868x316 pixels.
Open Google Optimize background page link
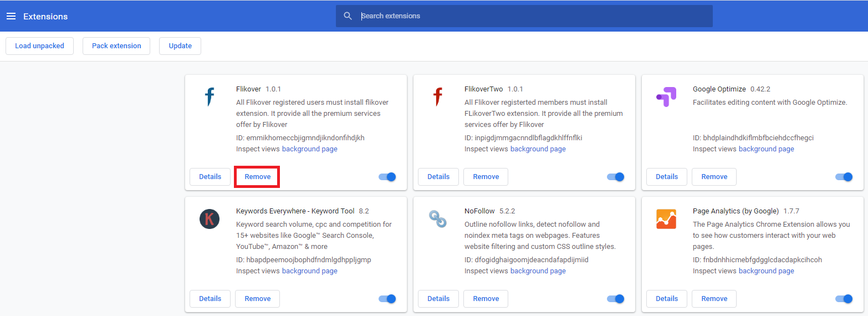(x=767, y=149)
